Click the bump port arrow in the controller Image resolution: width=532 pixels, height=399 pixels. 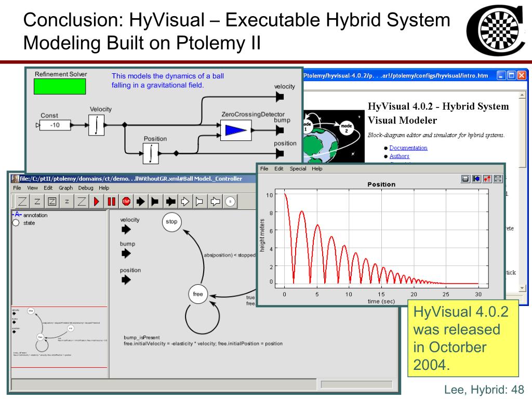click(126, 254)
